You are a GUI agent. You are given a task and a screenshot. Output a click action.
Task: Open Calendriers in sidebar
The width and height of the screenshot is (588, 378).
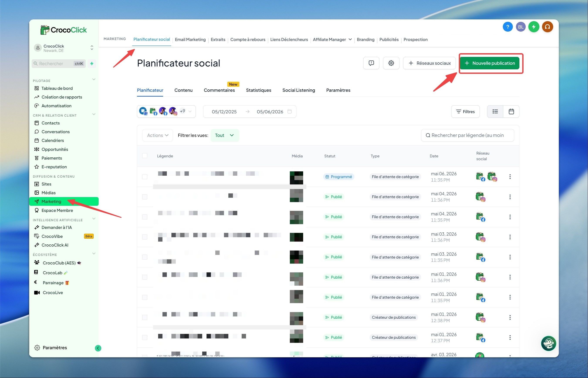point(52,140)
